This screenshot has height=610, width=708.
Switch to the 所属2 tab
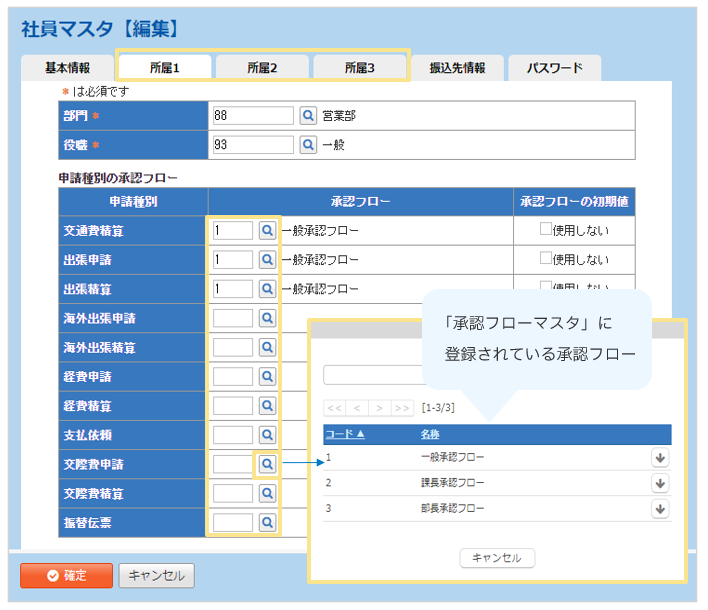pos(262,68)
